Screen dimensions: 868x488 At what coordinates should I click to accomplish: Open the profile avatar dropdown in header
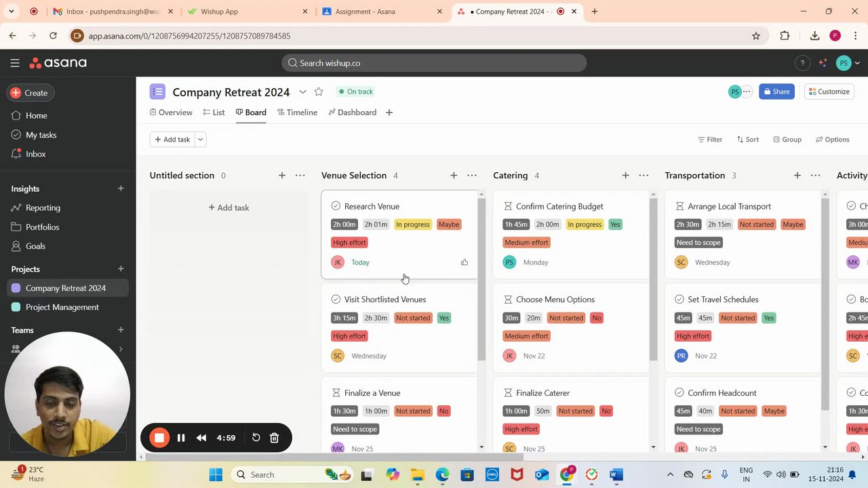pos(848,63)
